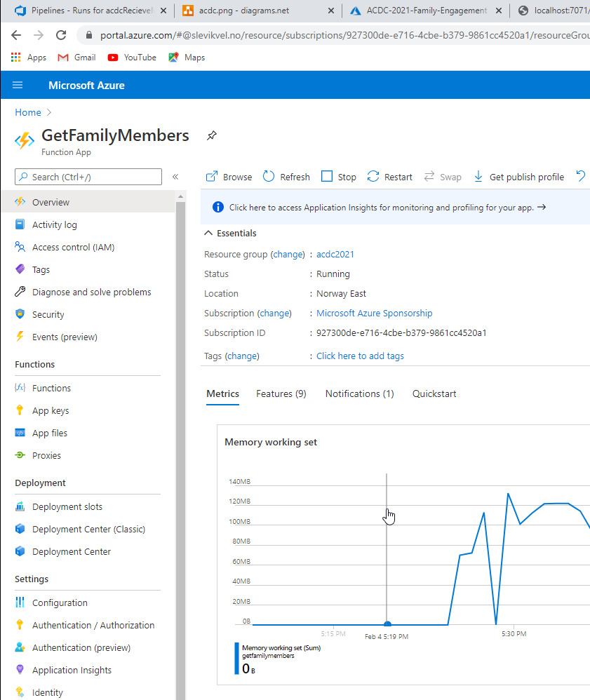Click the sidebar search field
590x700 pixels.
pyautogui.click(x=88, y=177)
